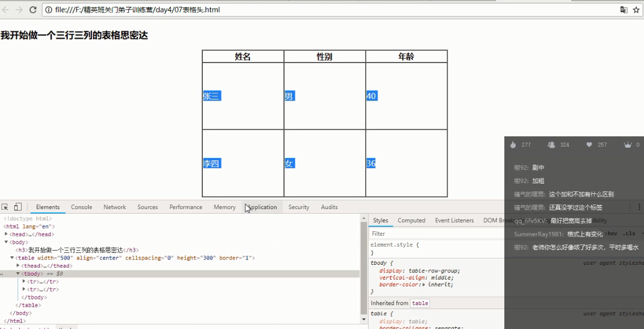
Task: Click the element.style rule block
Action: click(436, 248)
